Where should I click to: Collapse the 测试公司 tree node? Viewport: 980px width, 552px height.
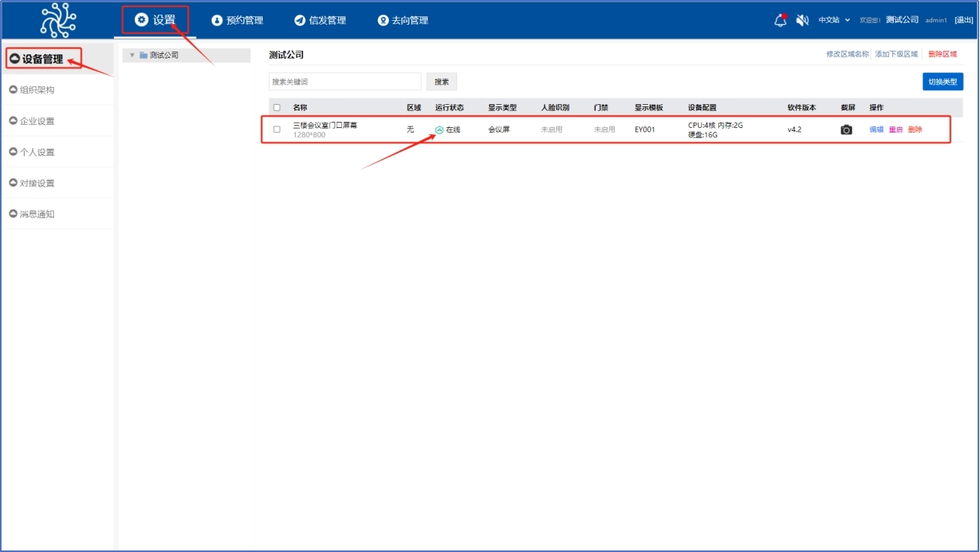tap(131, 55)
